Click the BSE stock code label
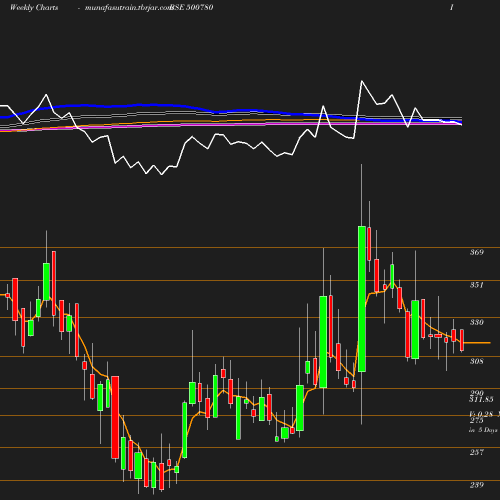This screenshot has width=500, height=500. pyautogui.click(x=192, y=7)
